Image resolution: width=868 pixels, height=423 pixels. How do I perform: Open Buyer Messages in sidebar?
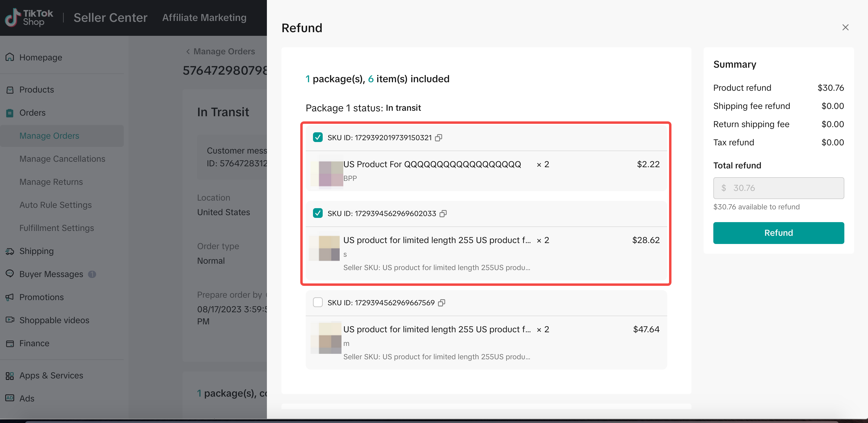[x=51, y=274]
